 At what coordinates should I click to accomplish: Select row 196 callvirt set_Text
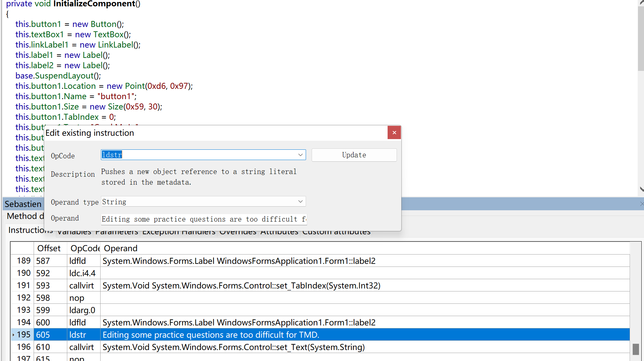click(320, 347)
